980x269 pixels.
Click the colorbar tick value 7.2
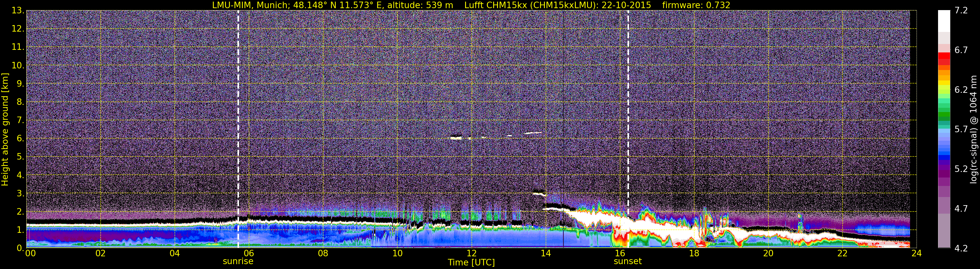click(961, 10)
